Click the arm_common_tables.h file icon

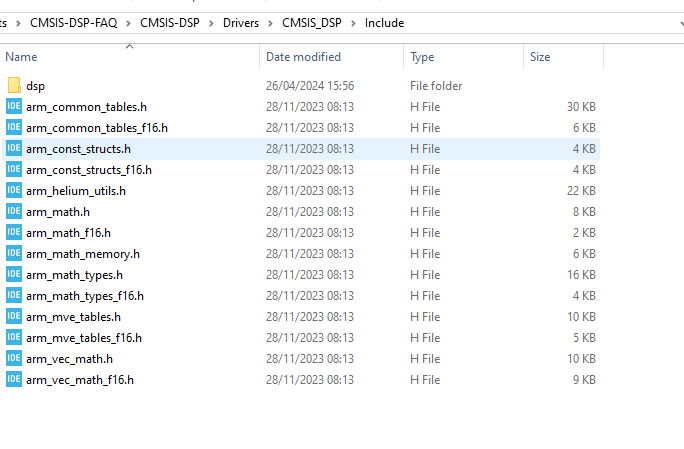[14, 106]
